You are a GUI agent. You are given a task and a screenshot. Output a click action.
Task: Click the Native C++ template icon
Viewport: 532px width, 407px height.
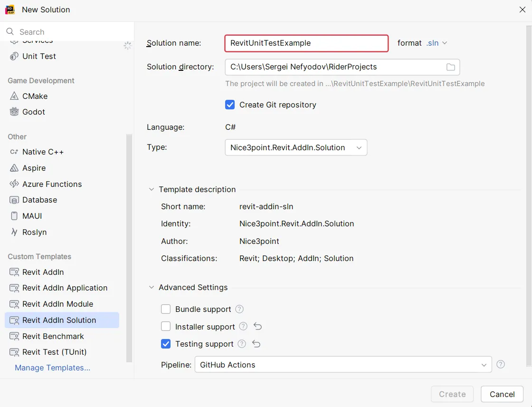14,152
